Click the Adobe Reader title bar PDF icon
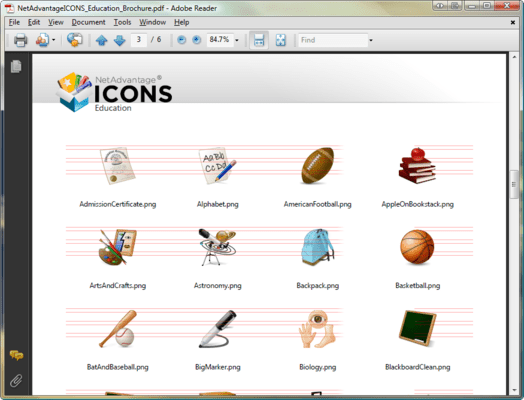The width and height of the screenshot is (524, 400). pyautogui.click(x=10, y=8)
